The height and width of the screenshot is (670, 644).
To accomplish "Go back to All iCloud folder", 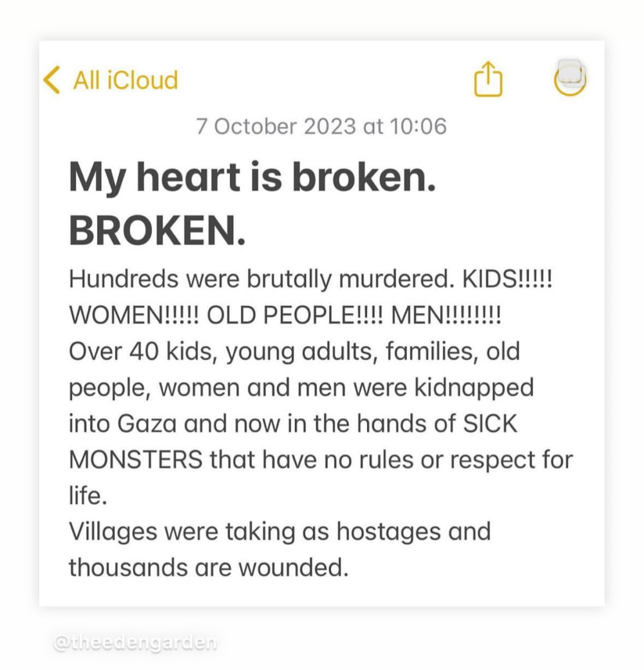I will click(126, 80).
